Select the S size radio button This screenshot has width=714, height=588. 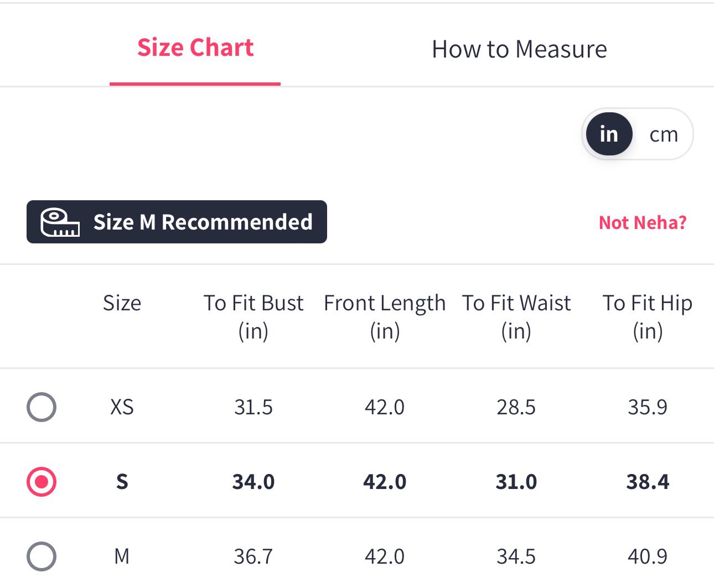coord(42,482)
